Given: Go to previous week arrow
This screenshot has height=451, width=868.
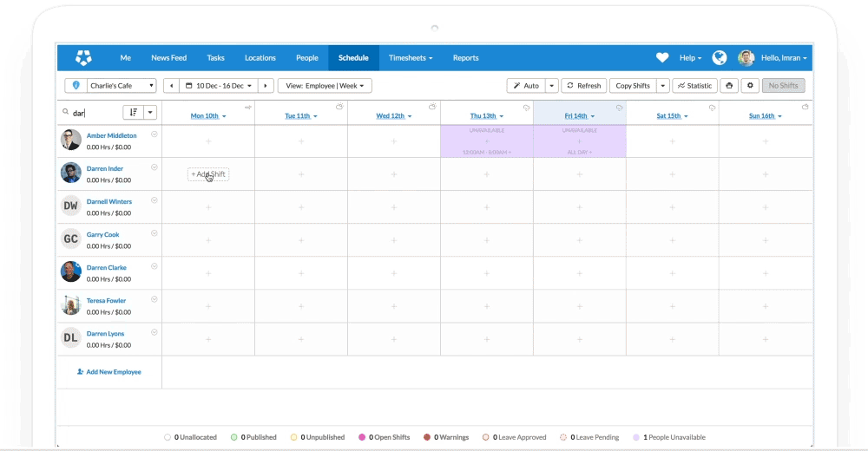Looking at the screenshot, I should (171, 86).
